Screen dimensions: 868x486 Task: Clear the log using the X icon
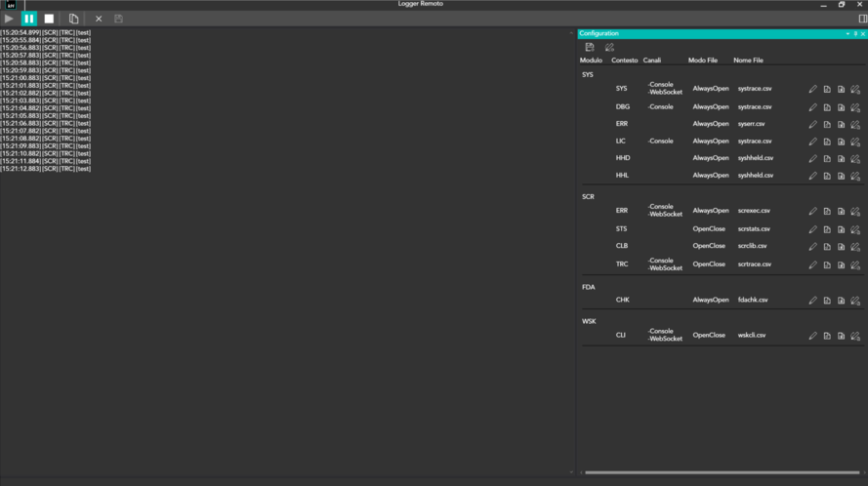99,19
